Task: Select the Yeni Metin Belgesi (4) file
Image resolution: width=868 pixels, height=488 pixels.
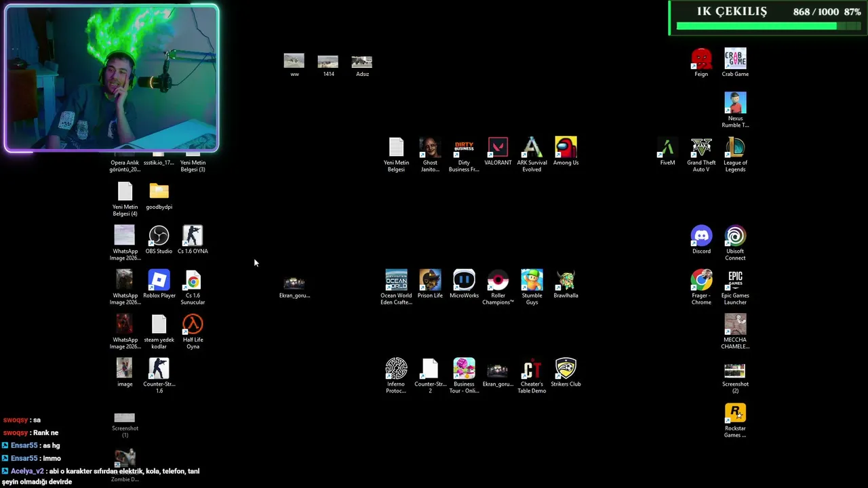Action: tap(125, 199)
